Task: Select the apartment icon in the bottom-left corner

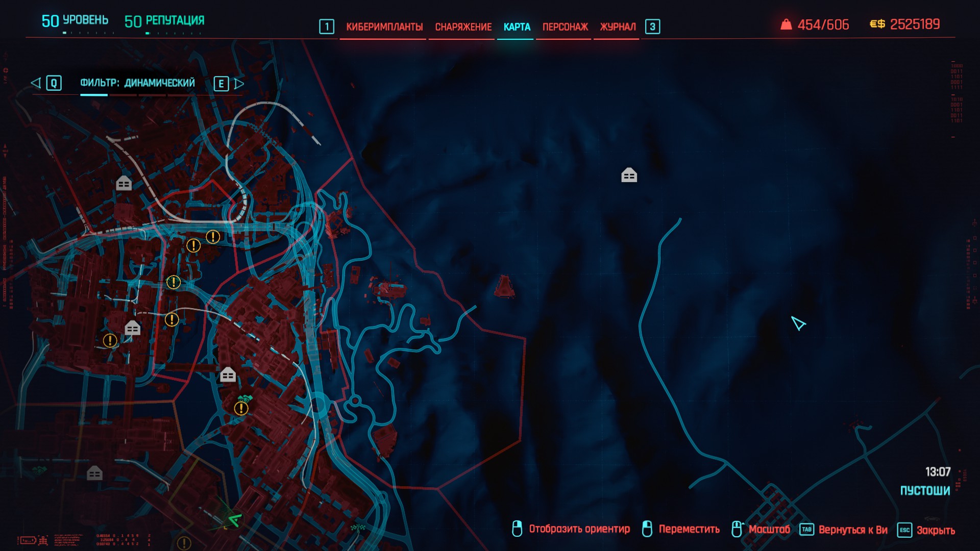Action: click(x=94, y=473)
